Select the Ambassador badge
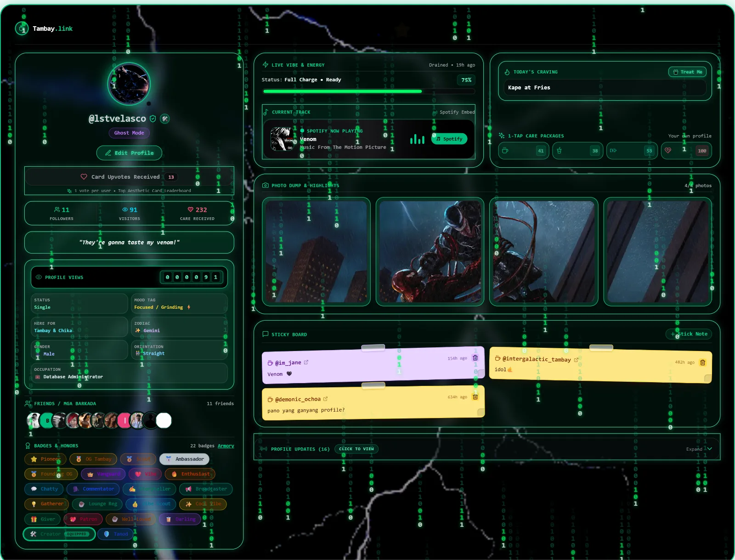The height and width of the screenshot is (560, 735). point(184,459)
